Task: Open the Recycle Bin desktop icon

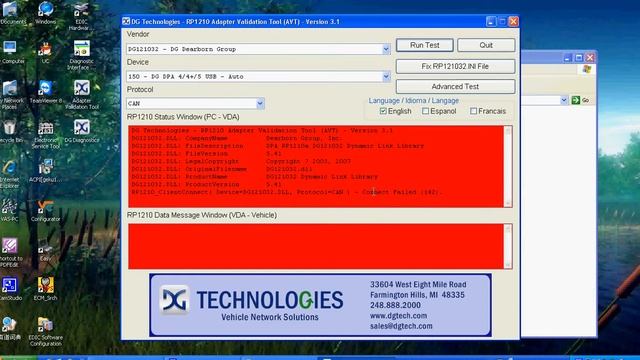Action: (x=11, y=131)
